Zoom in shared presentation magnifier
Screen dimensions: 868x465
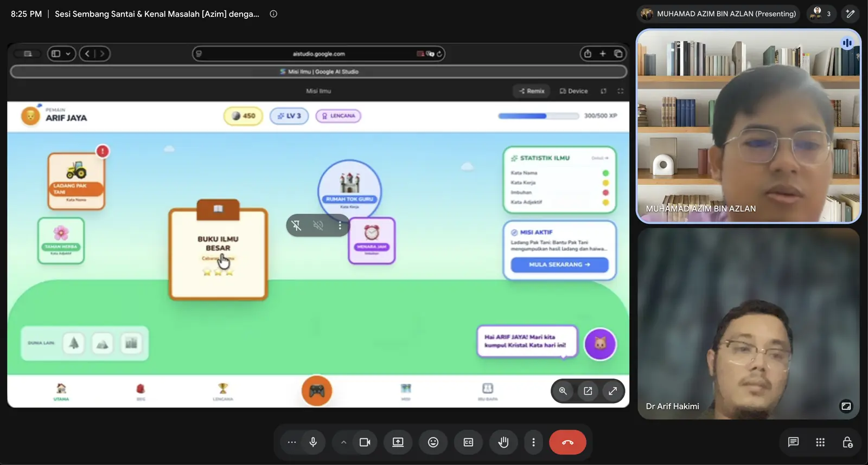(x=563, y=391)
